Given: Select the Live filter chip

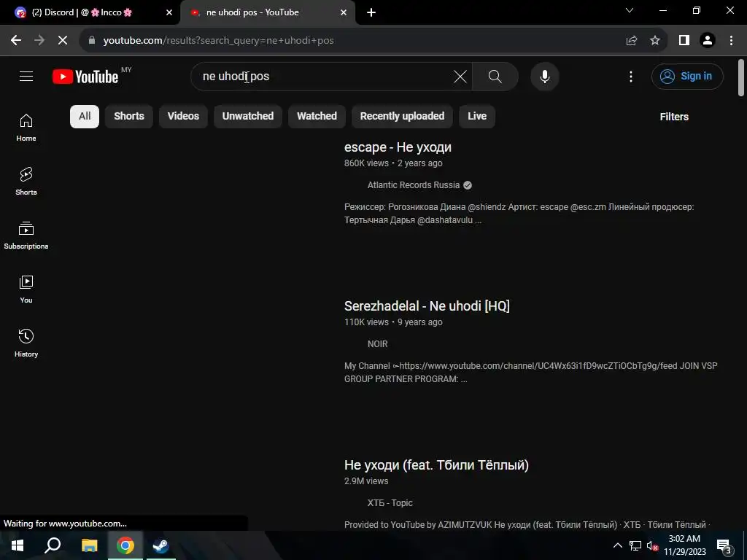Looking at the screenshot, I should [x=477, y=116].
